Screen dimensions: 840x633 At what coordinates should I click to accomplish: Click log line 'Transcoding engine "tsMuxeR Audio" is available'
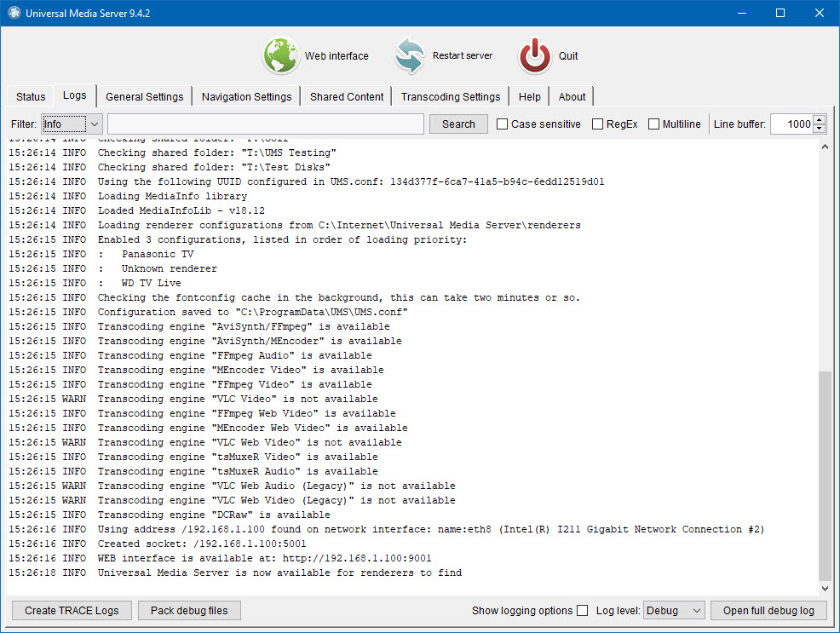(193, 471)
